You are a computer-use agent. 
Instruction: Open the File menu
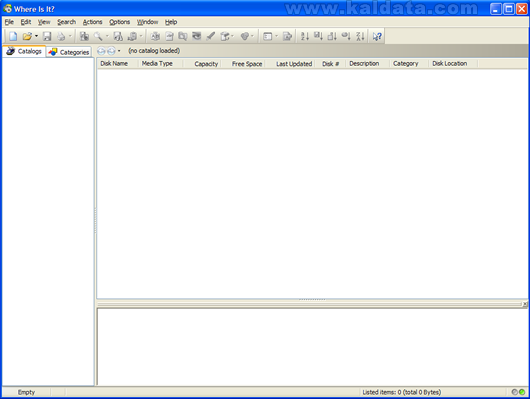9,22
